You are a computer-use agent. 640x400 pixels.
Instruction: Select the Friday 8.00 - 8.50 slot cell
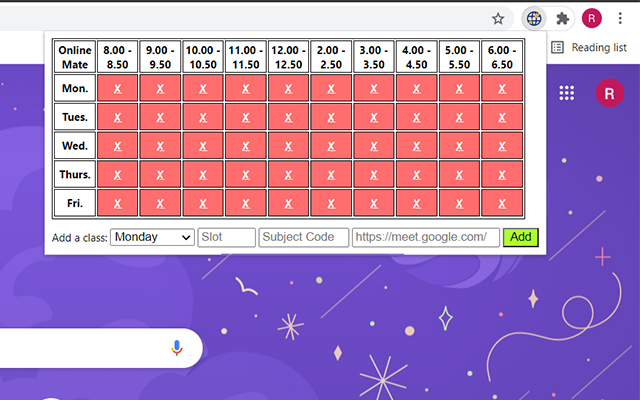click(118, 202)
